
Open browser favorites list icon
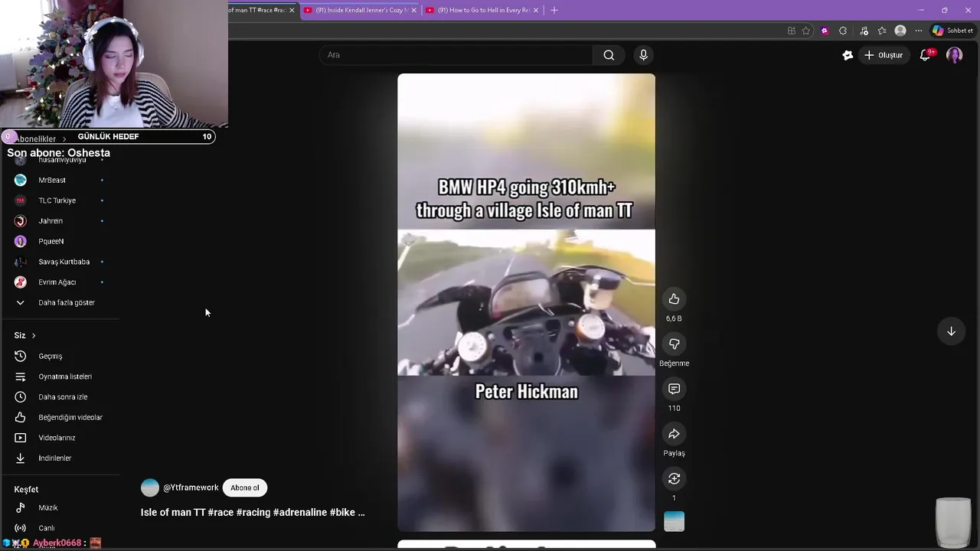pos(882,31)
